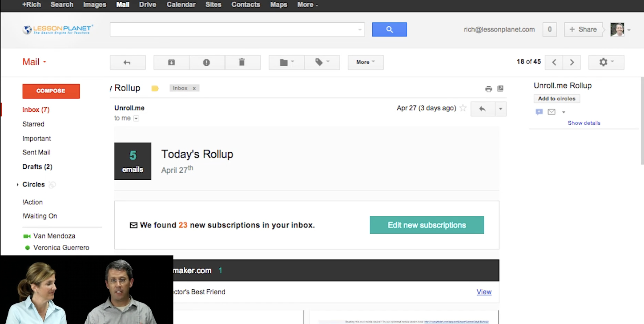
Task: Click the Edit new subscriptions button
Action: click(x=427, y=225)
